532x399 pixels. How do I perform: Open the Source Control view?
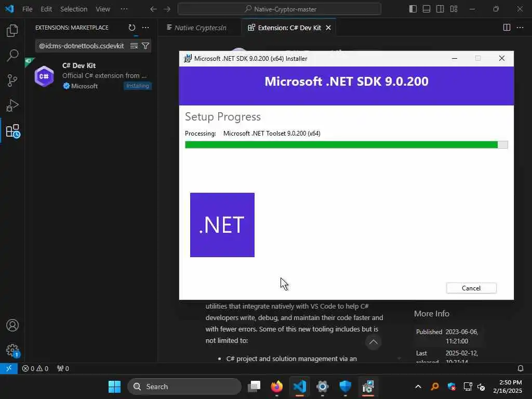[x=12, y=81]
